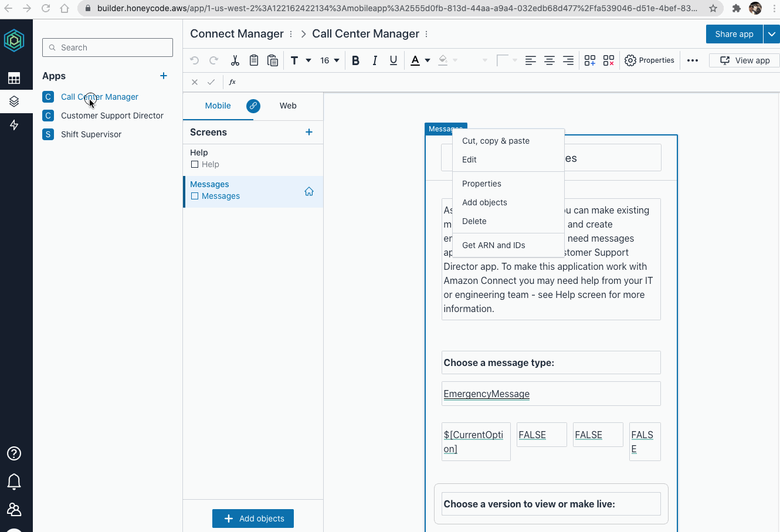Image resolution: width=780 pixels, height=532 pixels.
Task: Open the Automations lightning icon
Action: [14, 125]
